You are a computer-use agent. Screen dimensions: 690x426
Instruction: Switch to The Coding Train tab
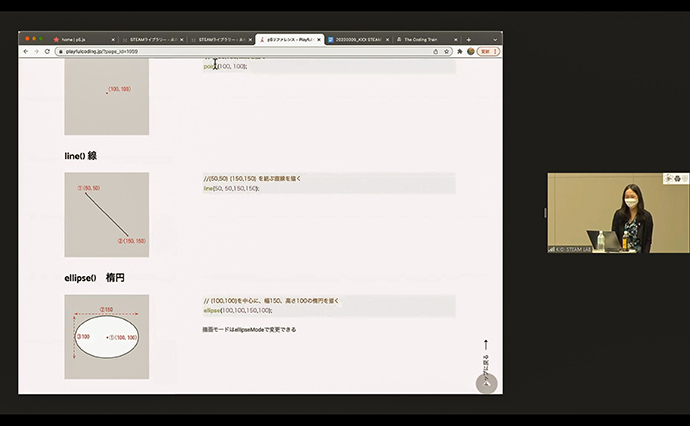(420, 39)
